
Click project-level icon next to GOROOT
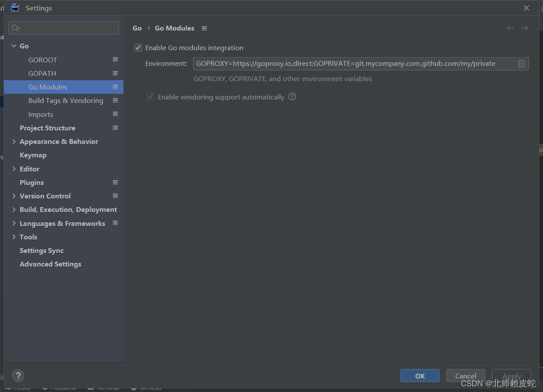[x=115, y=59]
